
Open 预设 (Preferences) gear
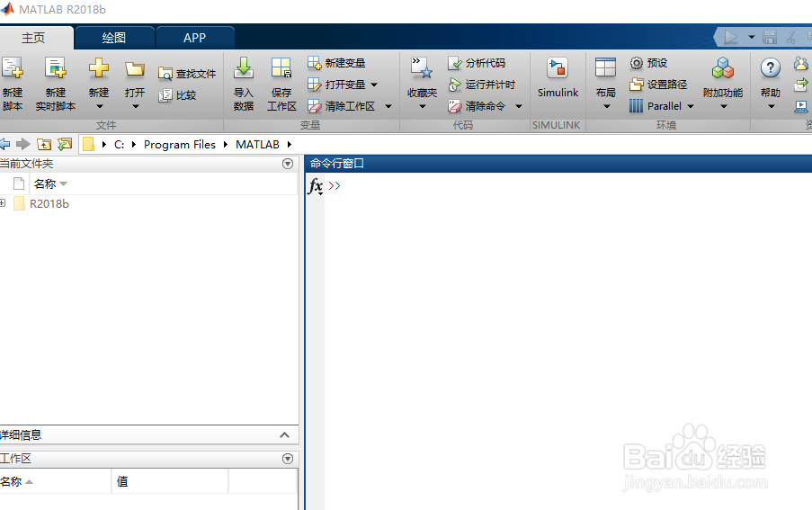(648, 63)
